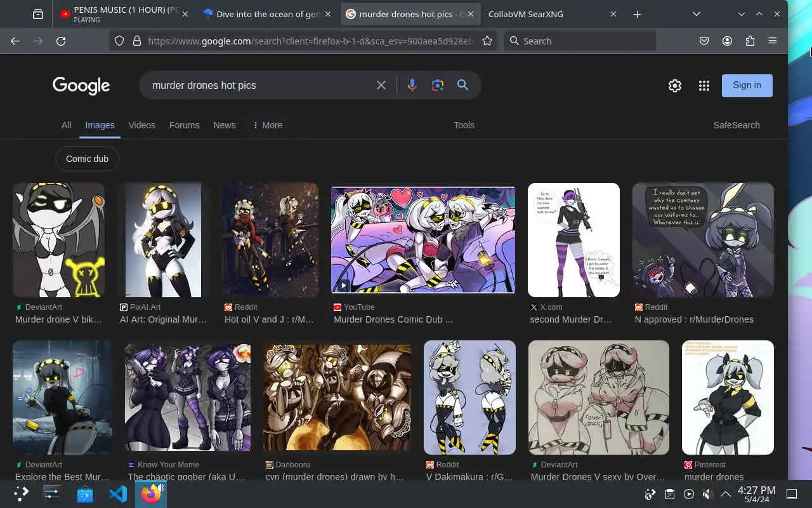Open Firefox View icon in tab bar
Screen dimensions: 812x508
pyautogui.click(x=38, y=14)
